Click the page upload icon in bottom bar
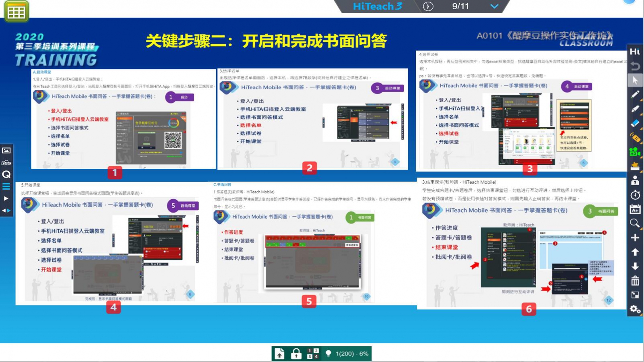This screenshot has width=644, height=362. (280, 354)
